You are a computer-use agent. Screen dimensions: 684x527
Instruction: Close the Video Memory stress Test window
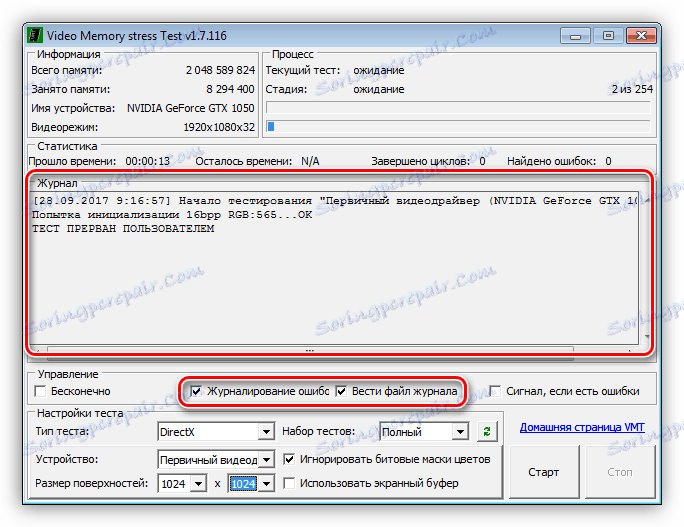(x=641, y=36)
